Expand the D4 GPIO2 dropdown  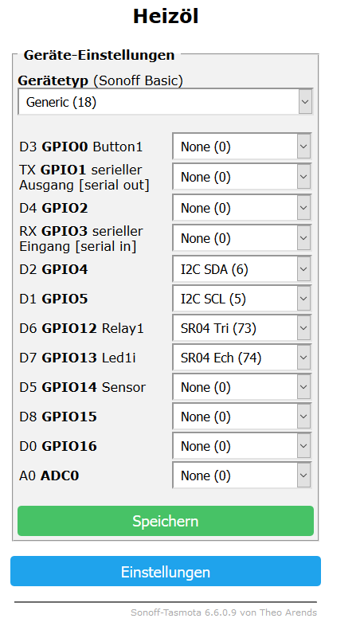(x=241, y=208)
